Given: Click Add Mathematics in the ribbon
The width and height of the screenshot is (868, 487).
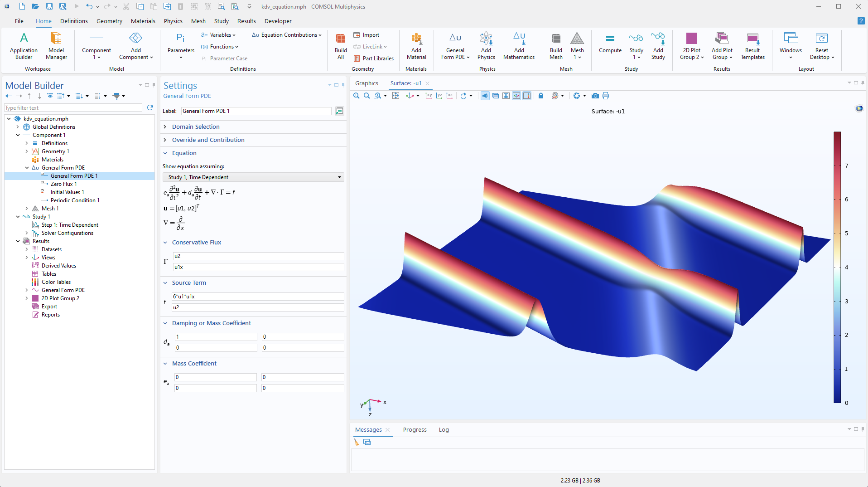Looking at the screenshot, I should click(x=519, y=46).
